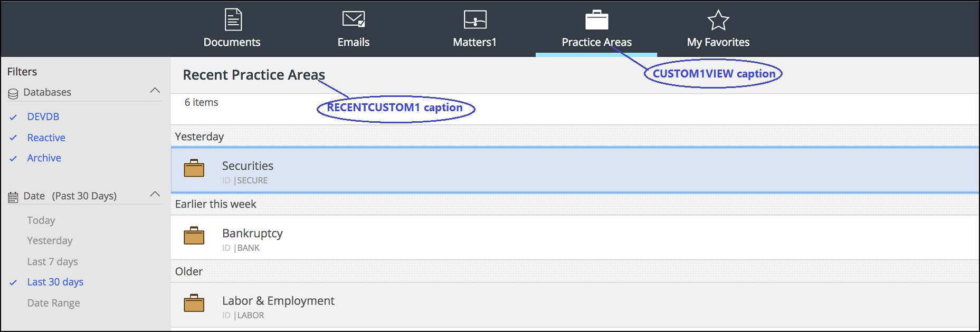Click the Bankruptcy briefcase icon
The width and height of the screenshot is (980, 332).
[x=194, y=236]
